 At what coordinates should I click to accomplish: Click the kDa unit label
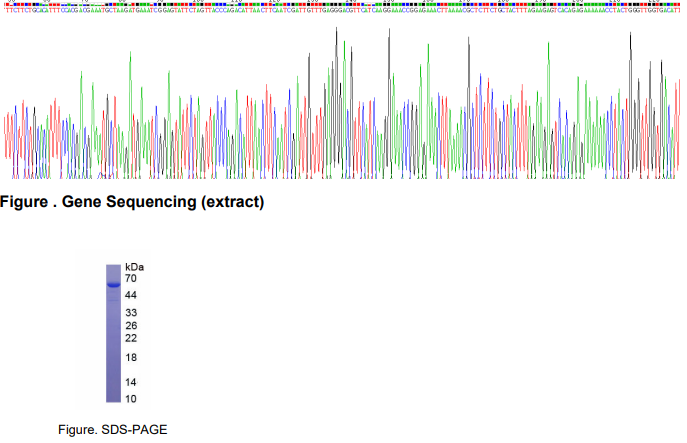pos(135,268)
